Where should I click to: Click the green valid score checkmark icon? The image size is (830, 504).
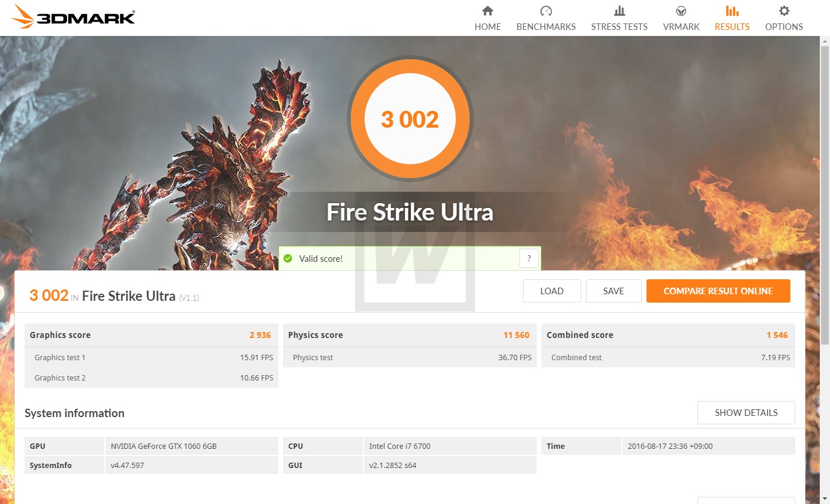coord(288,258)
